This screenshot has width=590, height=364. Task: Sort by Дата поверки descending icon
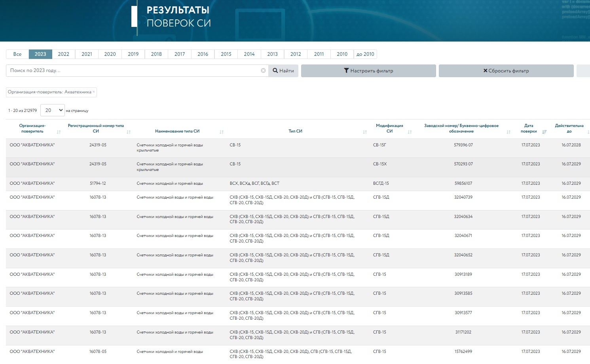tap(544, 132)
